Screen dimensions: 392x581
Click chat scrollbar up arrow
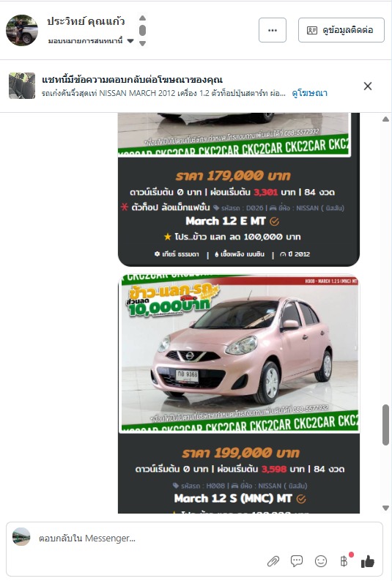pos(385,119)
